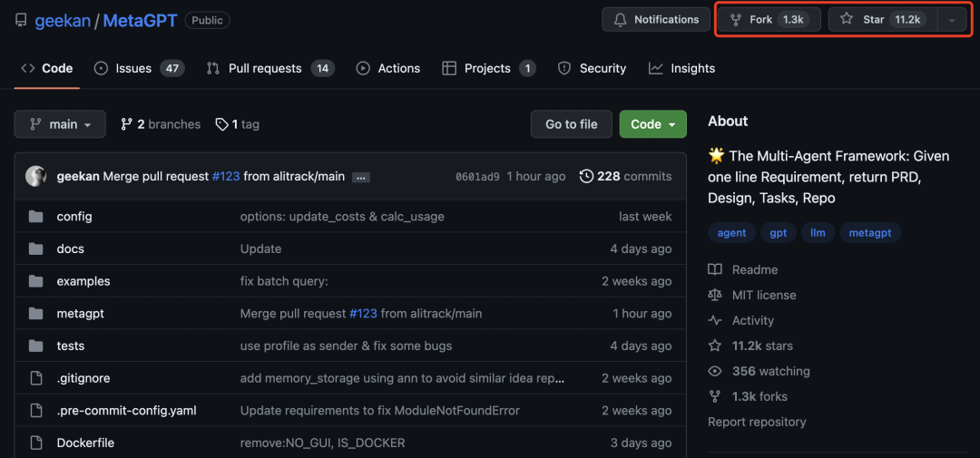Click the Dockerfile file icon
This screenshot has width=980, height=458.
tap(35, 443)
